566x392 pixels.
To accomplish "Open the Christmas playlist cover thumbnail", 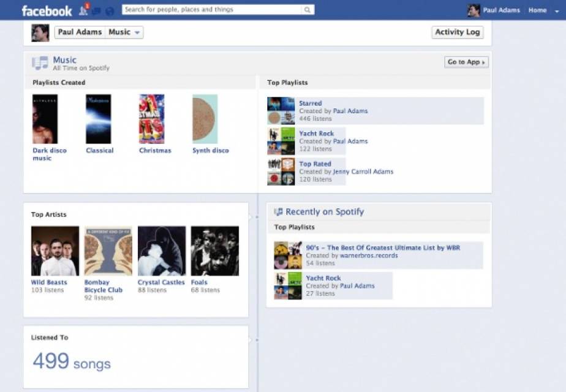I will 152,117.
